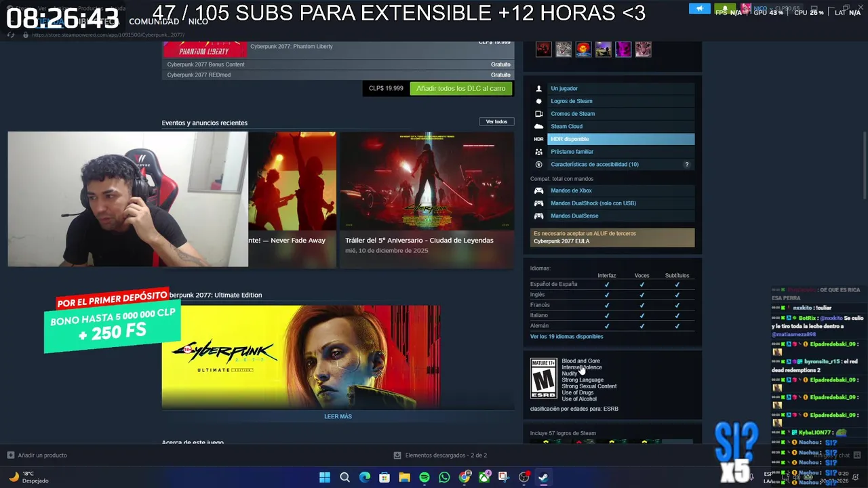Open the Cyberpunk 2077 REDmod row

(x=338, y=75)
